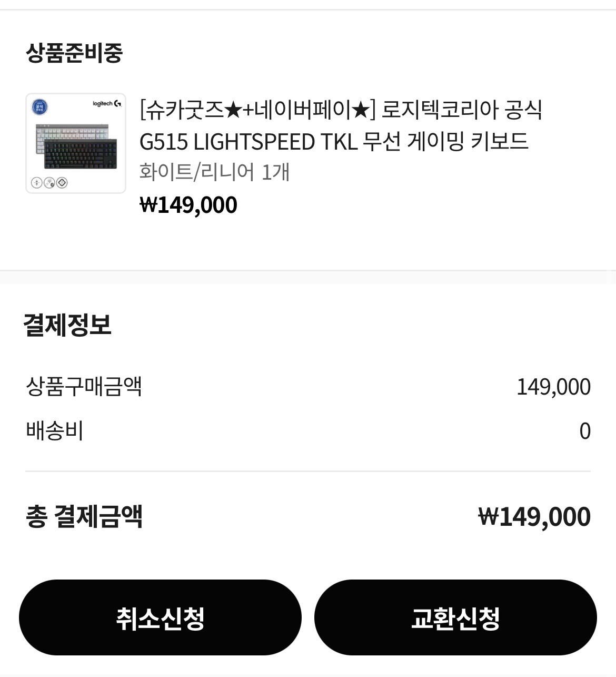Screen dimensions: 616x677
Task: Click the 상품준비중 status heading
Action: (x=74, y=53)
